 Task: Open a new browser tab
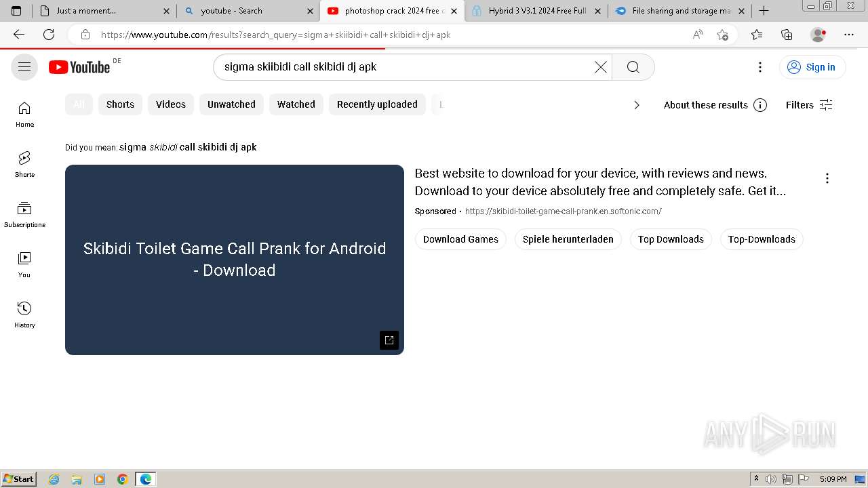pos(764,11)
